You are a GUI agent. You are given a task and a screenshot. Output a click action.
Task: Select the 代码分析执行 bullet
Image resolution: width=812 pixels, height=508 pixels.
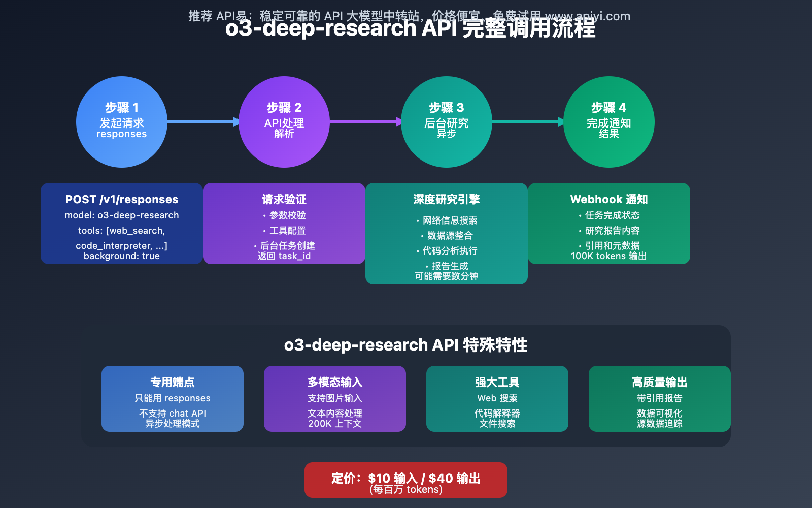pyautogui.click(x=447, y=251)
